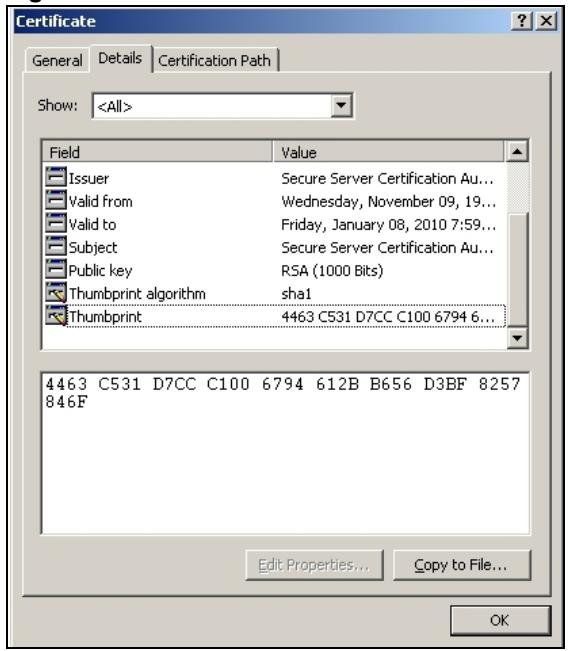Select the Thumbprint algorithm row
The height and width of the screenshot is (651, 568).
coord(274,294)
